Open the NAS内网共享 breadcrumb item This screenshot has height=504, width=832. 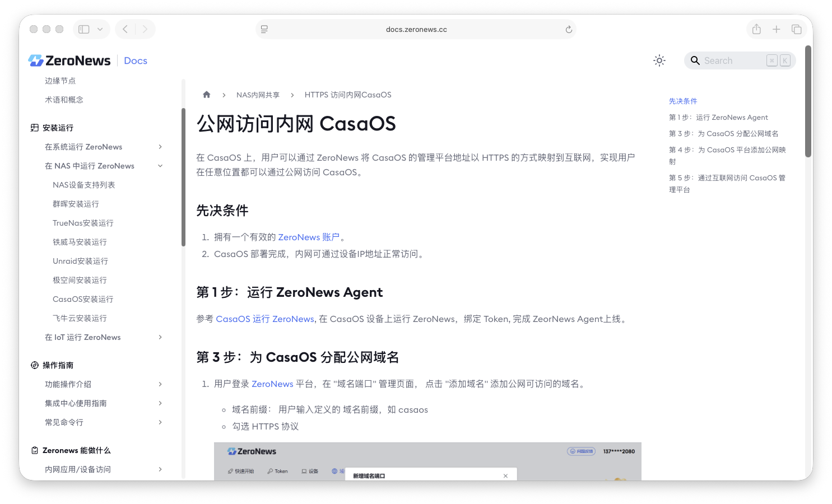[258, 94]
